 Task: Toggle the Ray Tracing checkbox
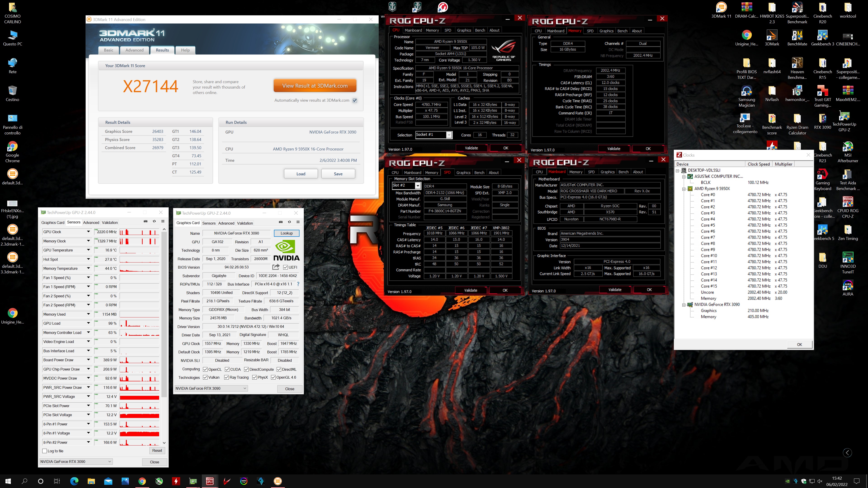click(226, 378)
